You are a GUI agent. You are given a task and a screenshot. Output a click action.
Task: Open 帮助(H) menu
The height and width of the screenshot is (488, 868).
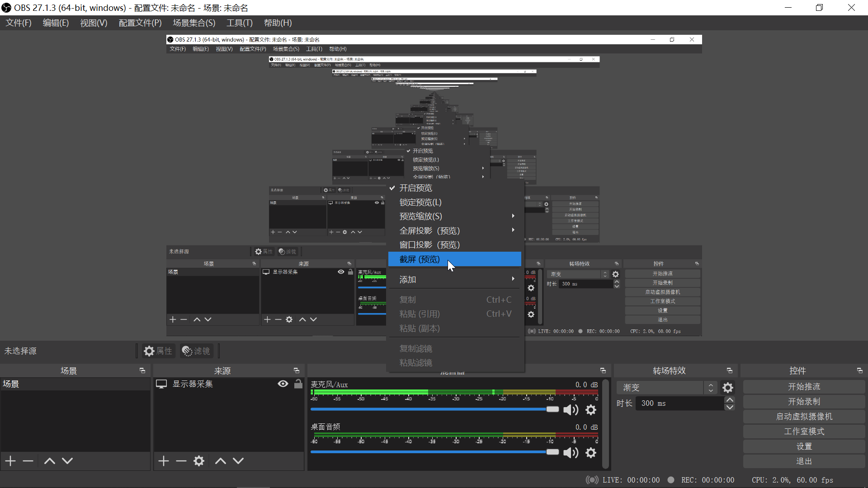pos(278,23)
